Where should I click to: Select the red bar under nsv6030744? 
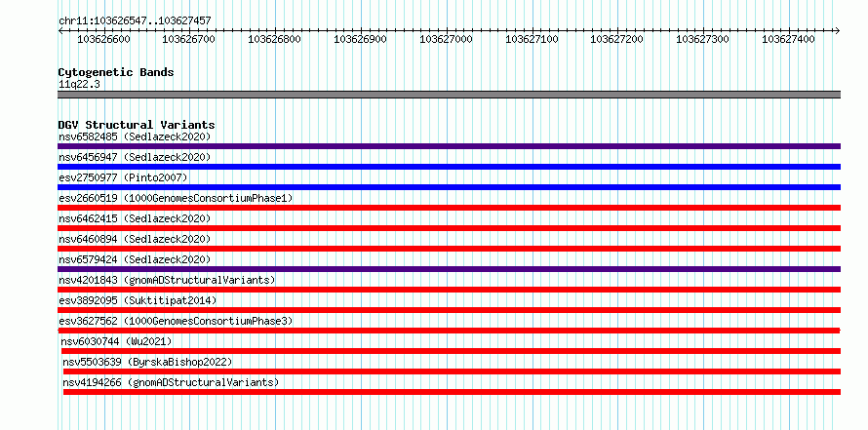pyautogui.click(x=452, y=351)
